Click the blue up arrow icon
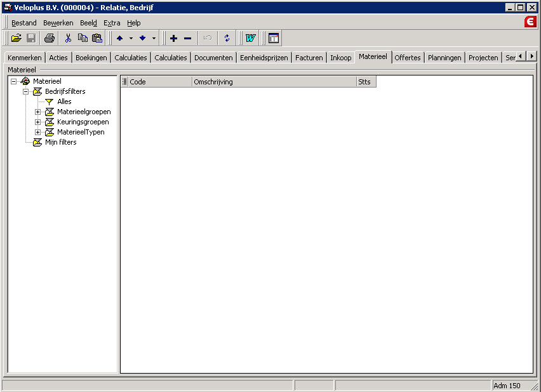 [x=120, y=38]
